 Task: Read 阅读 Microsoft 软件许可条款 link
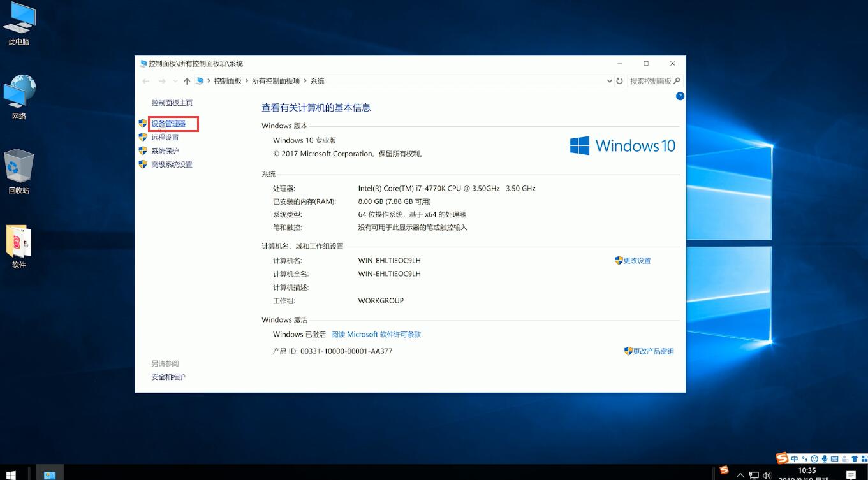click(376, 334)
